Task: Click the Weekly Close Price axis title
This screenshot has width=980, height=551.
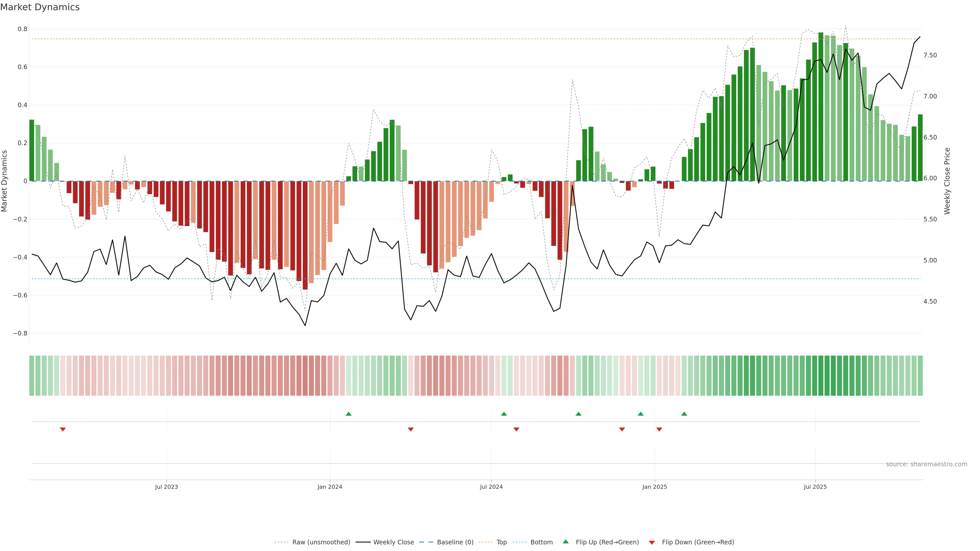Action: tap(947, 181)
